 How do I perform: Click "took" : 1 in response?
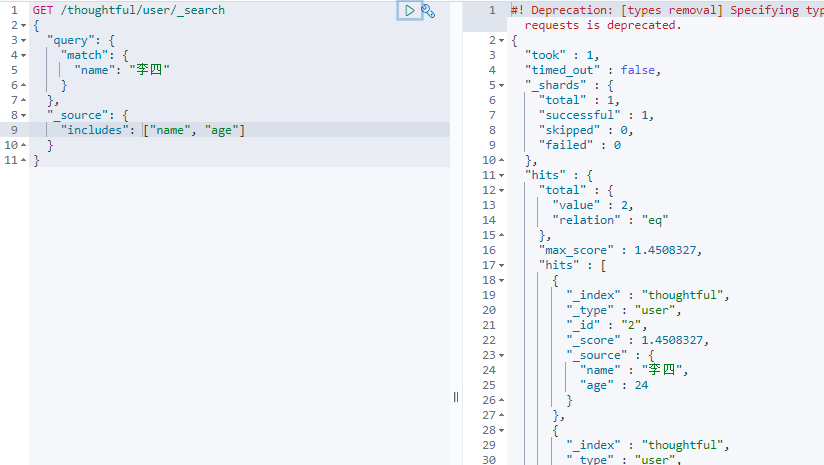point(562,55)
